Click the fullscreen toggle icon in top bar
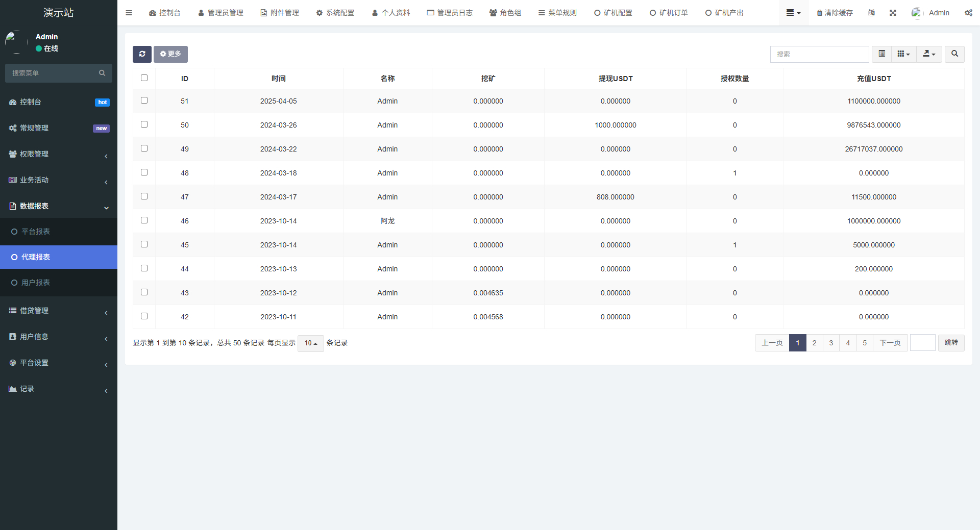Screen dimensions: 980x530 (x=892, y=12)
